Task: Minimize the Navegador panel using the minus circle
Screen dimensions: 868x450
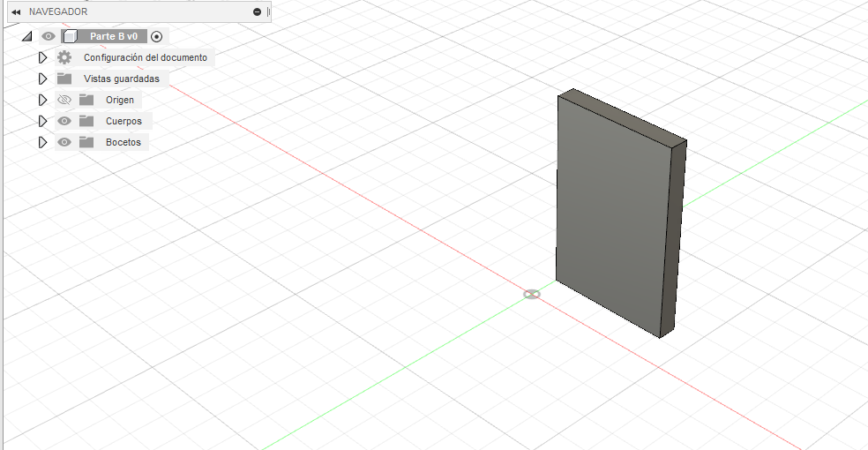Action: point(257,11)
